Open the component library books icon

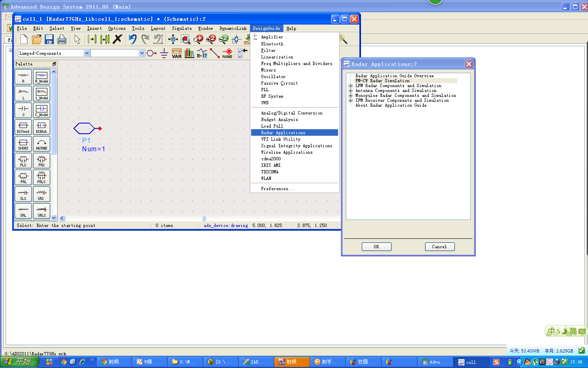(189, 53)
